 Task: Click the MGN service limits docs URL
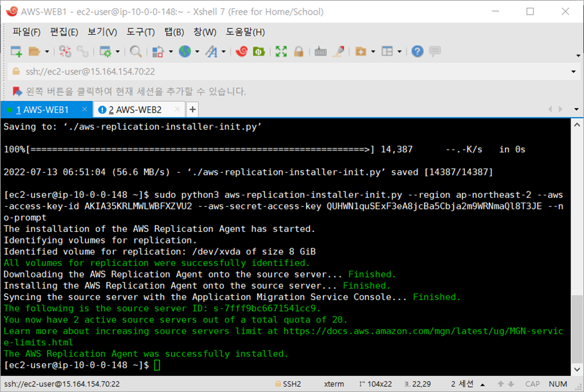tap(423, 331)
